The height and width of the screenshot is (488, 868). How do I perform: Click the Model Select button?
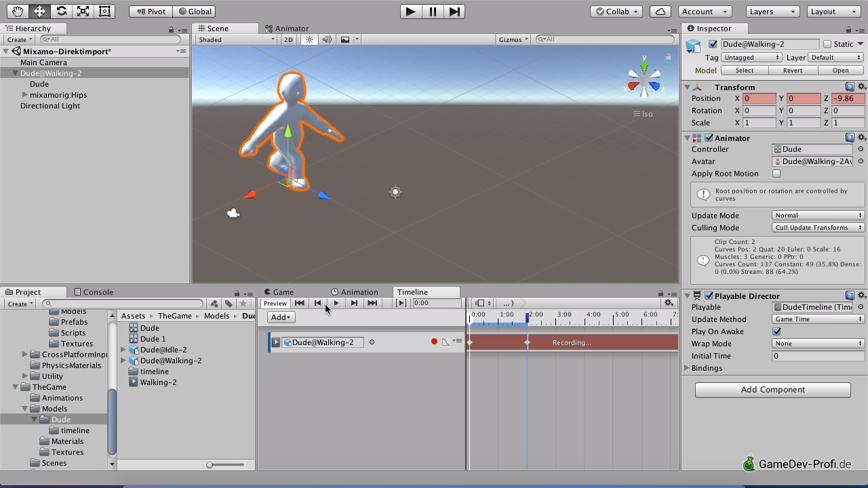pyautogui.click(x=744, y=70)
